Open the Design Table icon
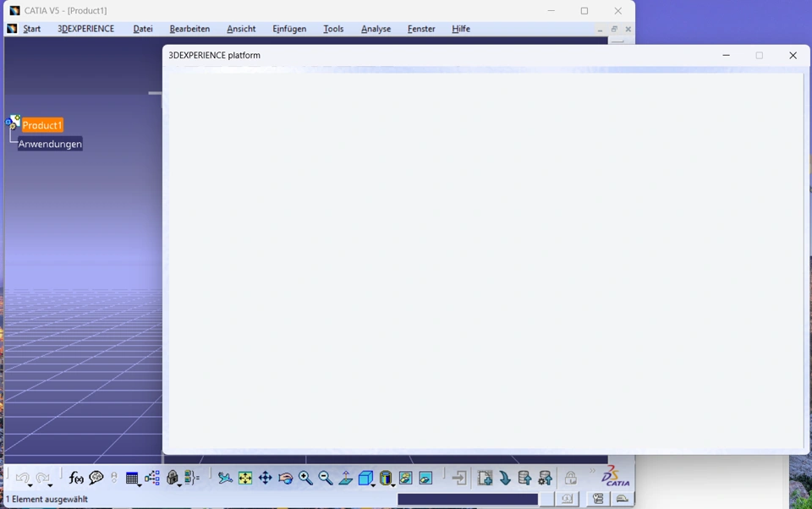The image size is (812, 509). [x=132, y=478]
